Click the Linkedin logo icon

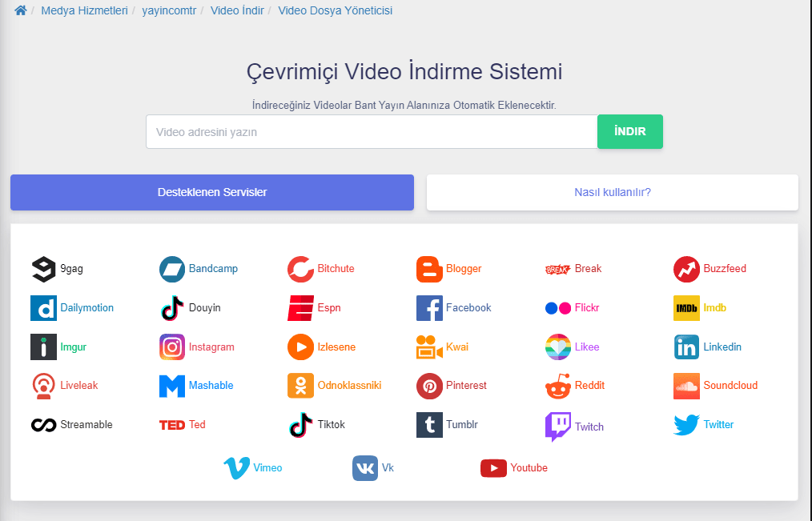coord(686,347)
